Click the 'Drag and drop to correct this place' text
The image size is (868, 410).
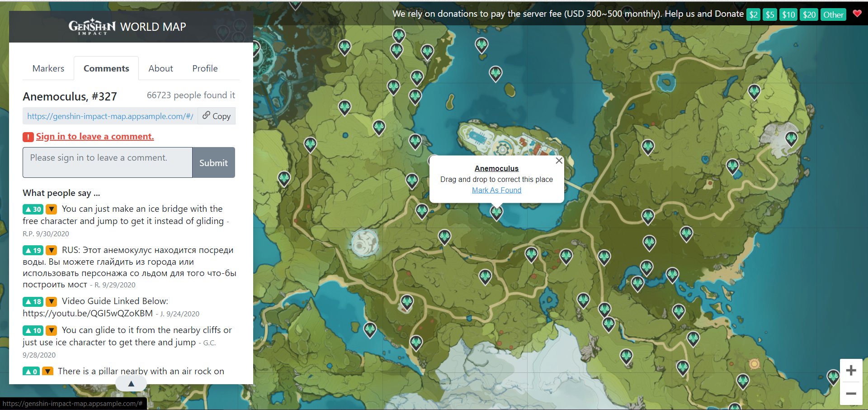pos(496,179)
